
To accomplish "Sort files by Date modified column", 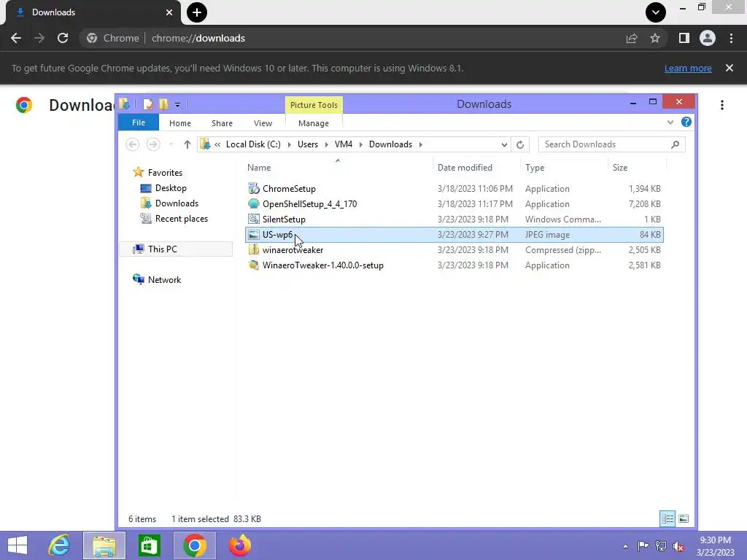I will pos(465,168).
